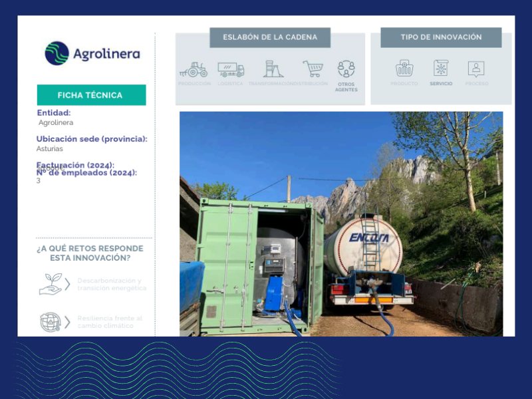Open the Tipo de Innovación header
532x399 pixels.
point(441,37)
